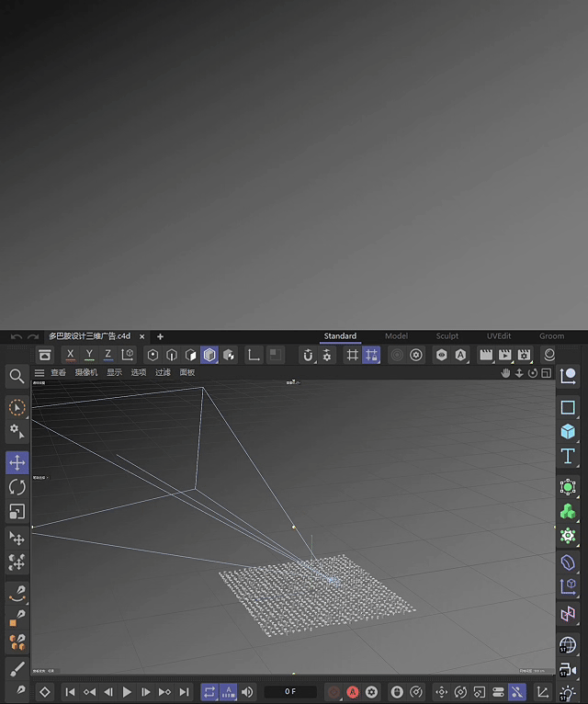Go to start of timeline
Image resolution: width=588 pixels, height=704 pixels.
[71, 692]
